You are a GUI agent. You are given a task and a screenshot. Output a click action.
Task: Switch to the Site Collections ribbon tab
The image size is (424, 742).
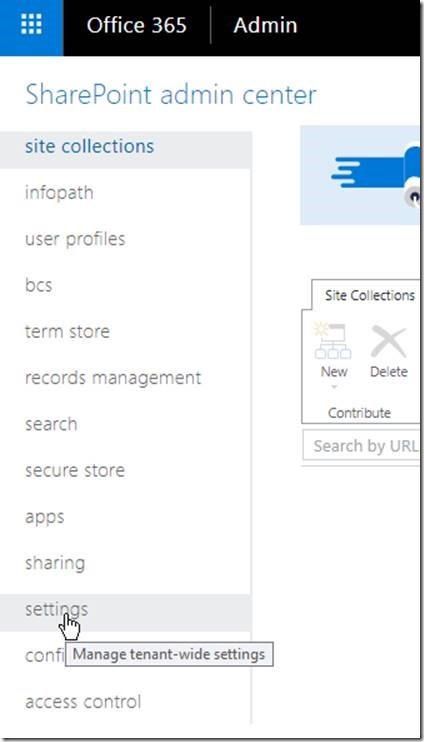click(370, 295)
